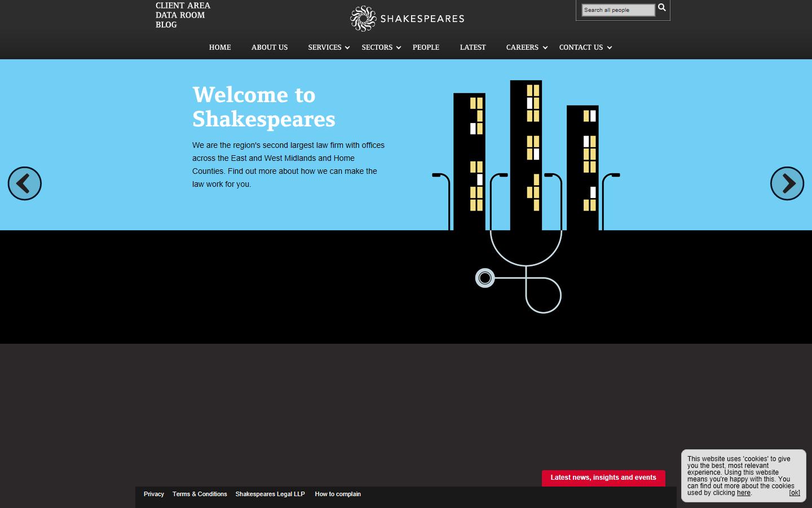This screenshot has width=812, height=508.
Task: Visit the Data Room
Action: pos(179,15)
